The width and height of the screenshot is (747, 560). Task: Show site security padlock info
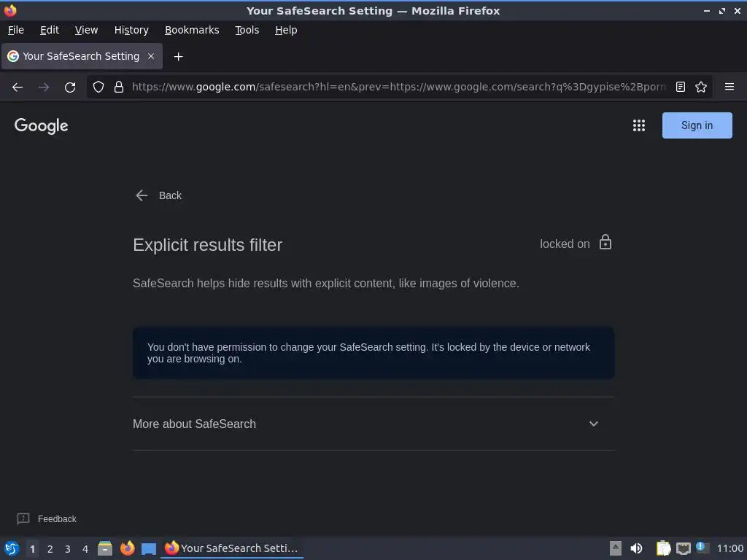point(119,87)
